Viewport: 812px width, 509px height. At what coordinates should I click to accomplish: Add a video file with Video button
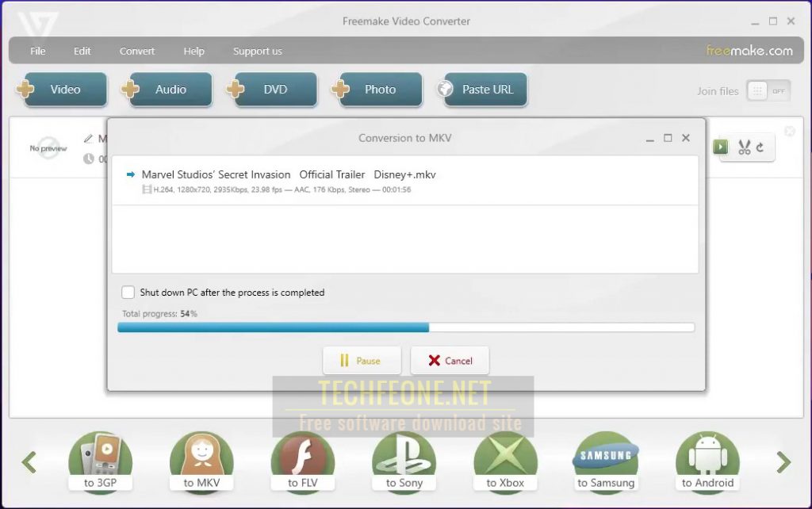click(x=62, y=90)
